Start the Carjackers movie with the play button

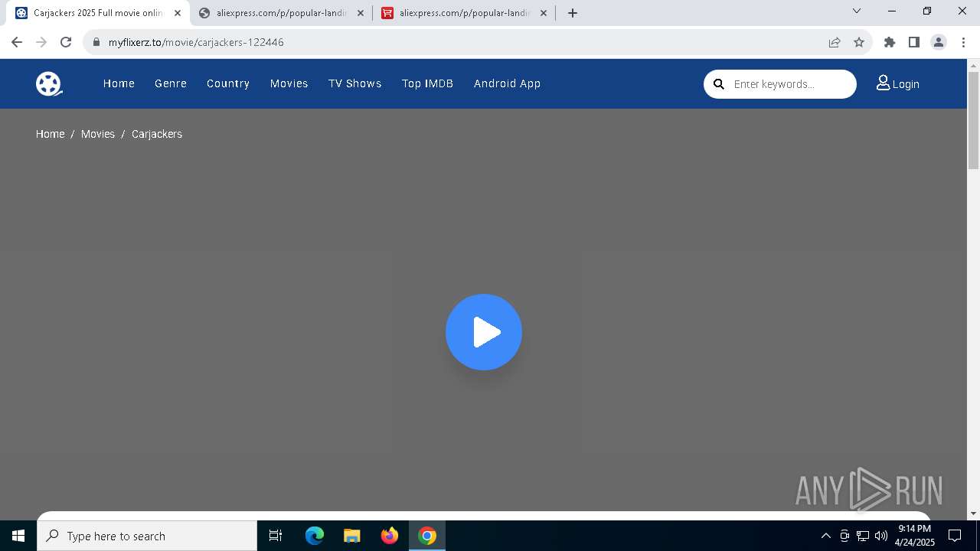click(484, 332)
